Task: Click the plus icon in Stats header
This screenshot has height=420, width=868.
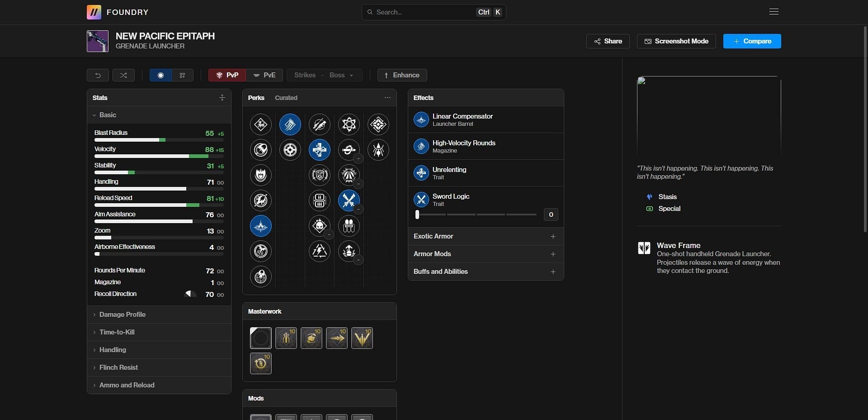Action: tap(222, 98)
